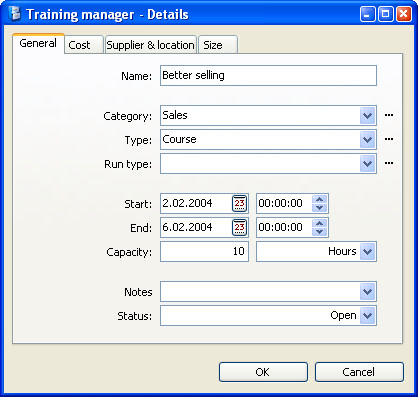Image resolution: width=418 pixels, height=397 pixels.
Task: Decrease the Start time with down arrow
Action: click(x=319, y=208)
